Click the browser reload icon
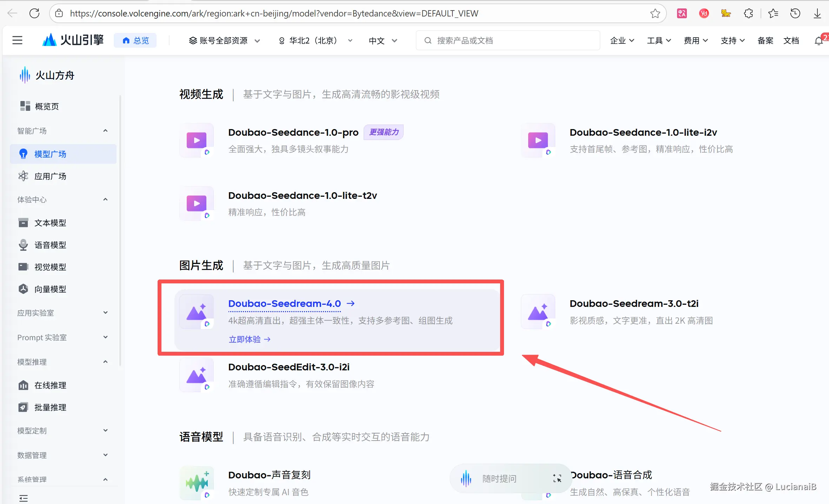 point(34,13)
